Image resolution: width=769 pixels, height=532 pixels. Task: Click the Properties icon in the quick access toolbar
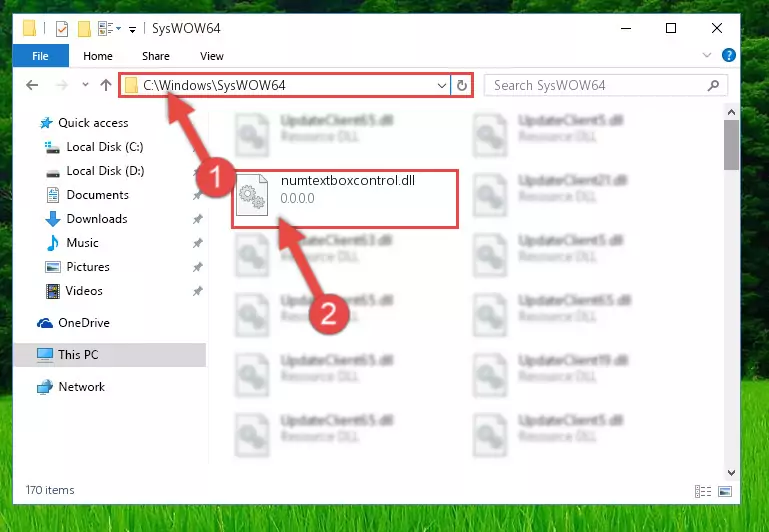pos(62,29)
